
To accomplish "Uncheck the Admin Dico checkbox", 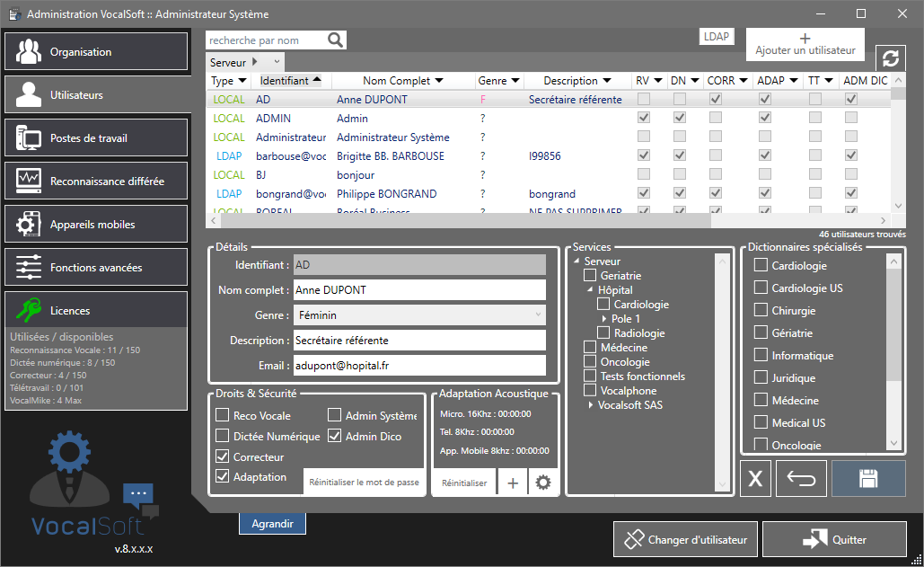I will click(x=335, y=436).
